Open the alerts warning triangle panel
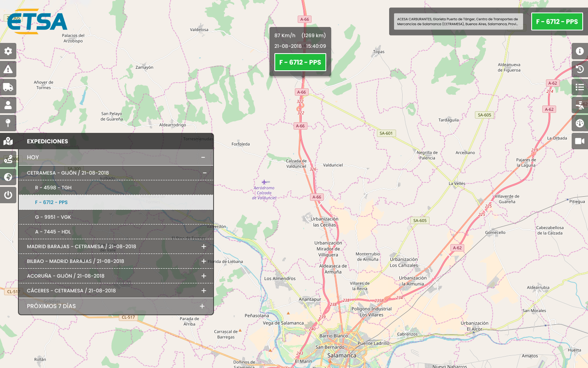The width and height of the screenshot is (588, 368). coord(8,69)
